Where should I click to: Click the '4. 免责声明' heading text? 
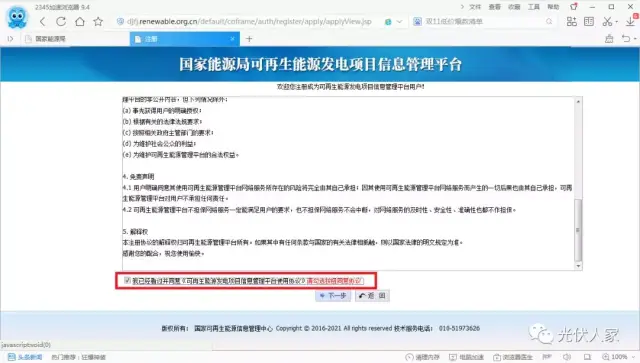pyautogui.click(x=138, y=177)
